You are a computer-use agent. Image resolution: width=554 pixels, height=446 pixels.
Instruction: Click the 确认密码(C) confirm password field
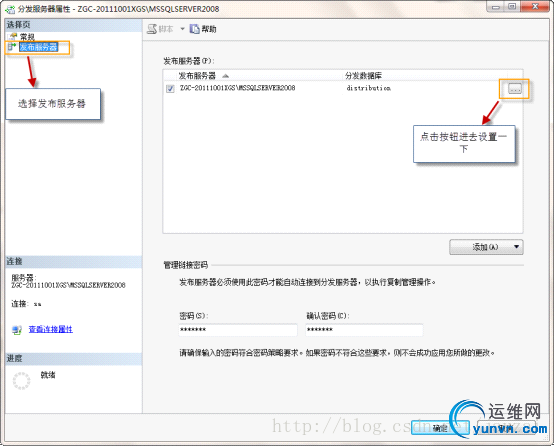pos(364,330)
